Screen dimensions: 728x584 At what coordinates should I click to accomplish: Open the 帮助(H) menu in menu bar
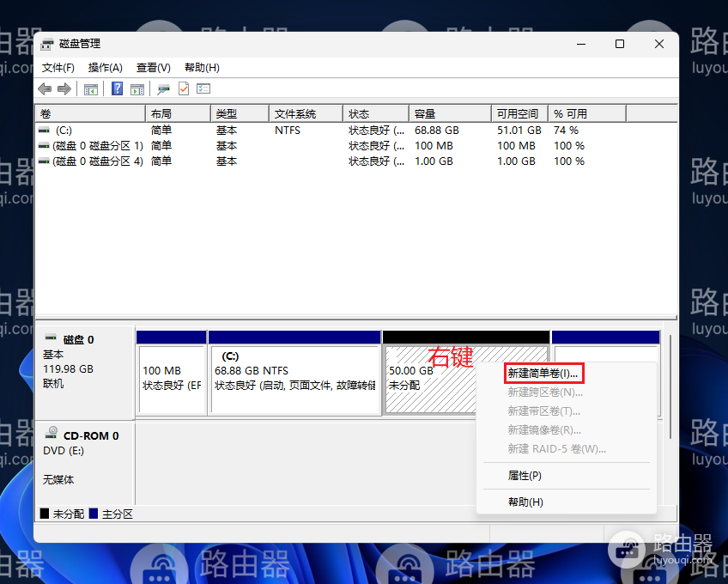click(x=202, y=68)
